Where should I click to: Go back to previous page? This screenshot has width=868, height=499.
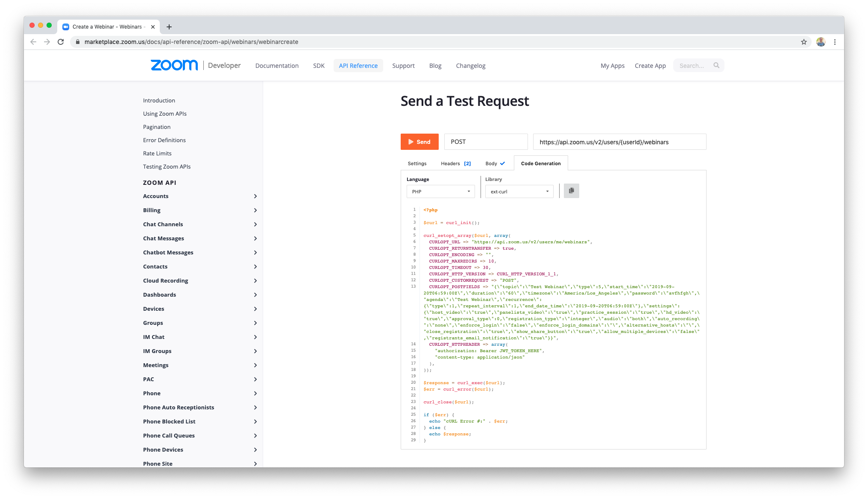[33, 42]
